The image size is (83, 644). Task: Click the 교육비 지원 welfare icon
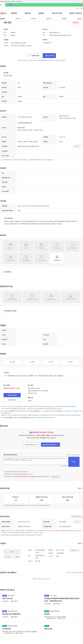(x=57, y=246)
